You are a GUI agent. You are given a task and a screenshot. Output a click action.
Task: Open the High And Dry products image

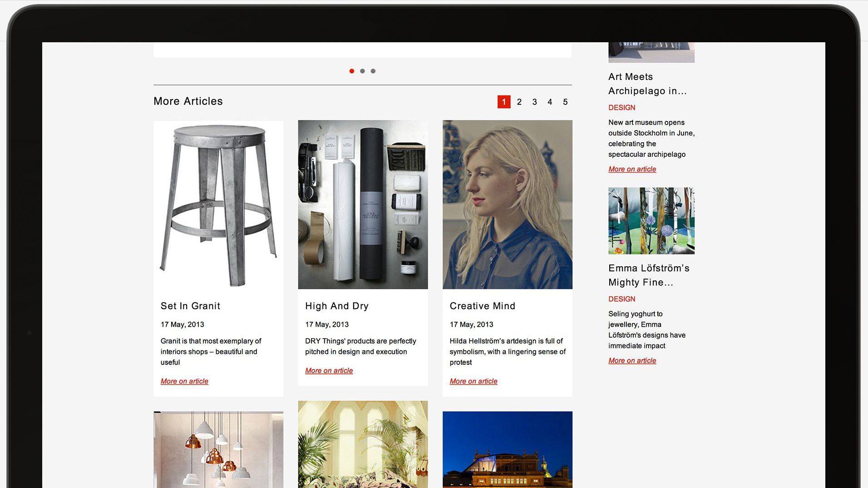click(x=363, y=204)
